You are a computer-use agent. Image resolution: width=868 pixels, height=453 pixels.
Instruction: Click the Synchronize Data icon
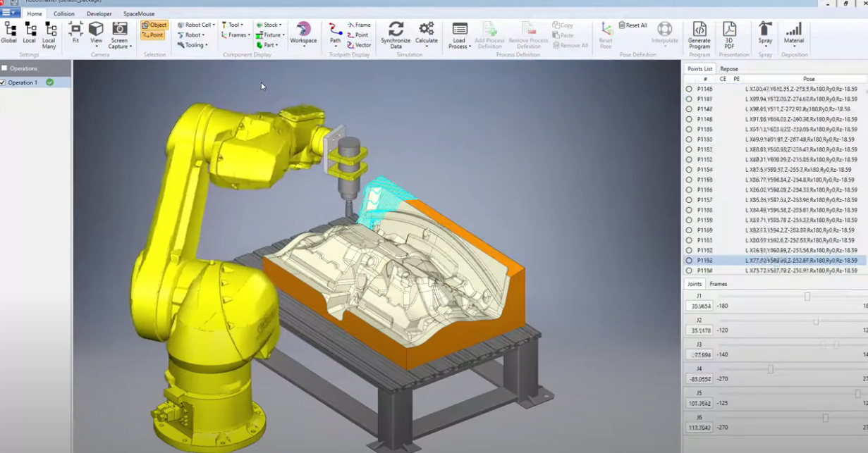pyautogui.click(x=396, y=30)
